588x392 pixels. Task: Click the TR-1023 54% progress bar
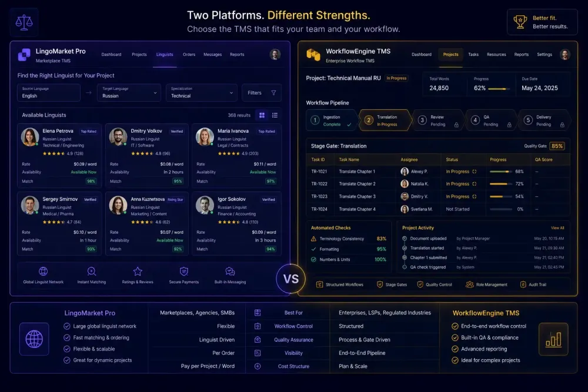tap(501, 196)
